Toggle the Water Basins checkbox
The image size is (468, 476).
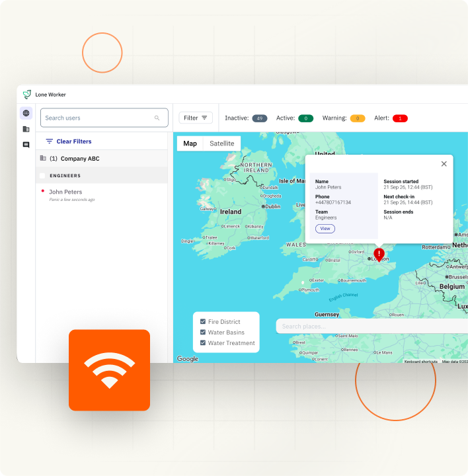click(x=203, y=332)
